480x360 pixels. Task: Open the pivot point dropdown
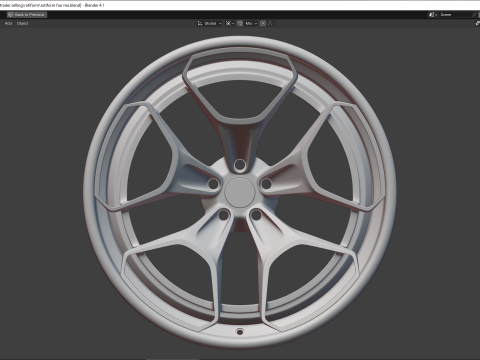230,23
